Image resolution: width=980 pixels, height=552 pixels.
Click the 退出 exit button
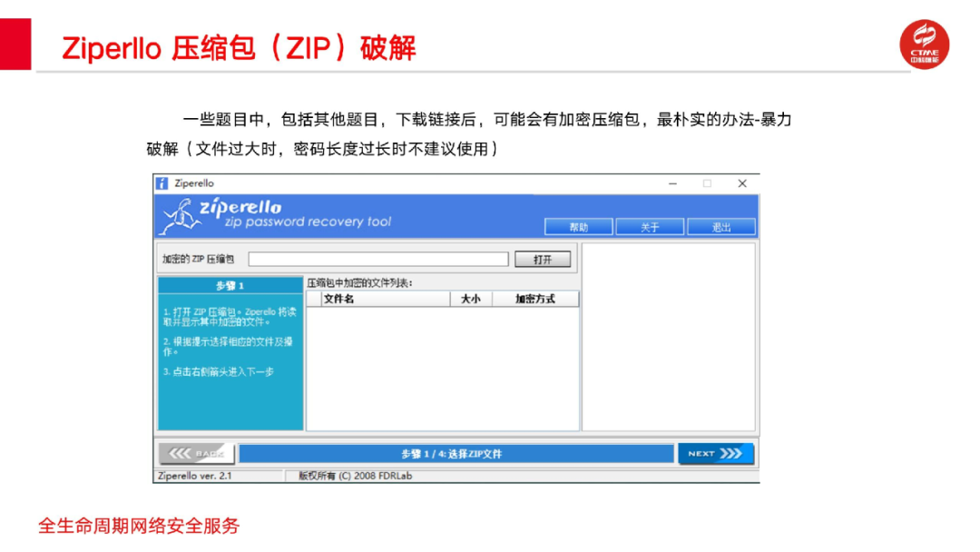click(x=721, y=227)
